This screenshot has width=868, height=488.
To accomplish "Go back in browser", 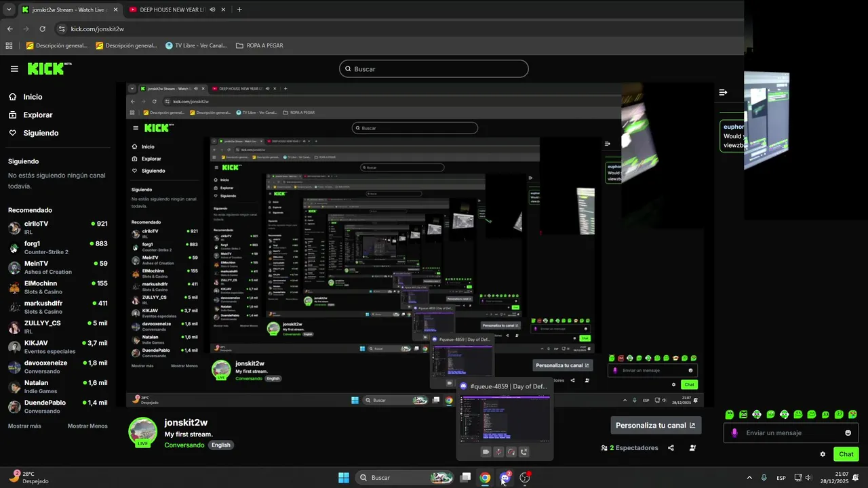I will (x=9, y=29).
